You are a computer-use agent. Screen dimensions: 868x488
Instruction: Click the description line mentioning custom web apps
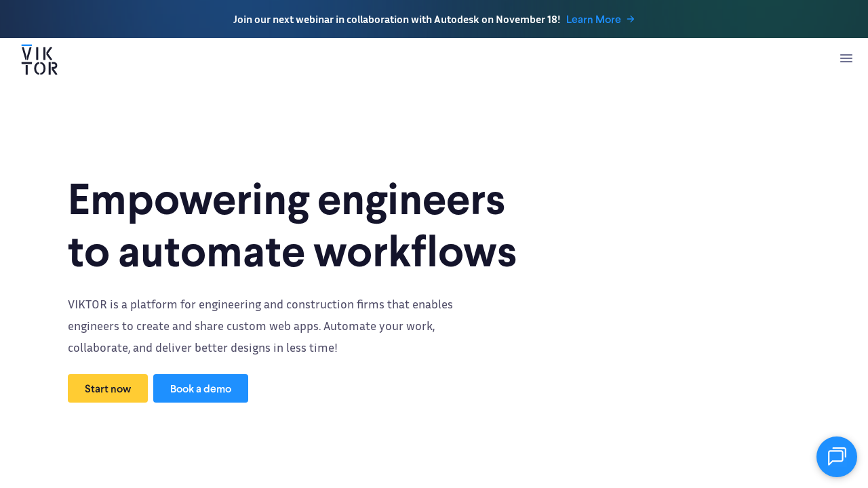click(251, 326)
